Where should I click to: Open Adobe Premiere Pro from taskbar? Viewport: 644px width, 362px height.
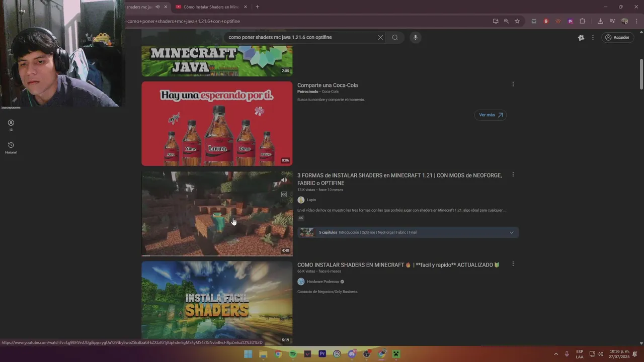pos(323,354)
